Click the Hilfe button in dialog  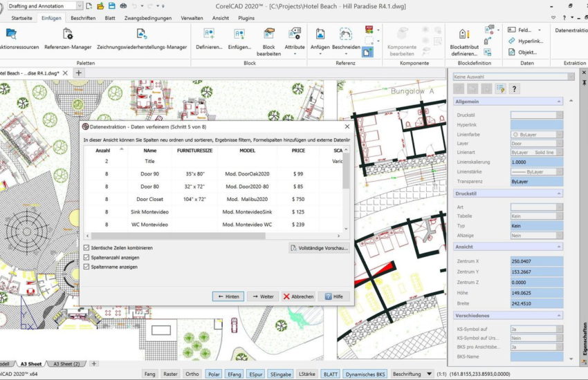coord(333,296)
